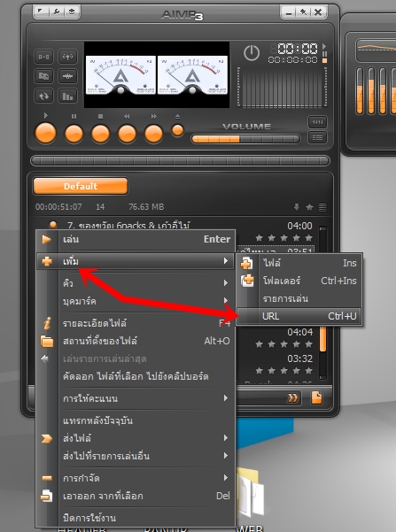Click the add-folder icon in submenu
Screen dimensions: 396x532
(x=247, y=281)
